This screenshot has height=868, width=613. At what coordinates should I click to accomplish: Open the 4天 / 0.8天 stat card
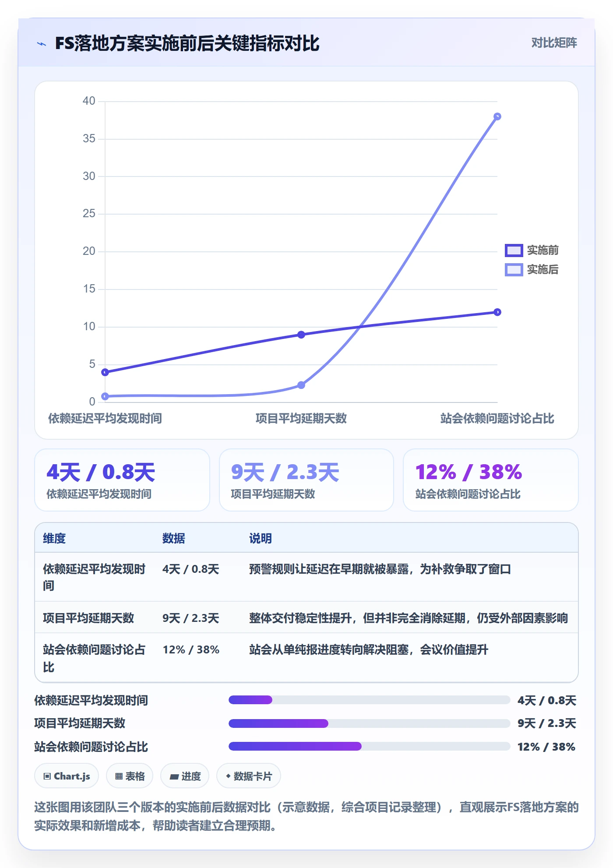click(x=122, y=480)
